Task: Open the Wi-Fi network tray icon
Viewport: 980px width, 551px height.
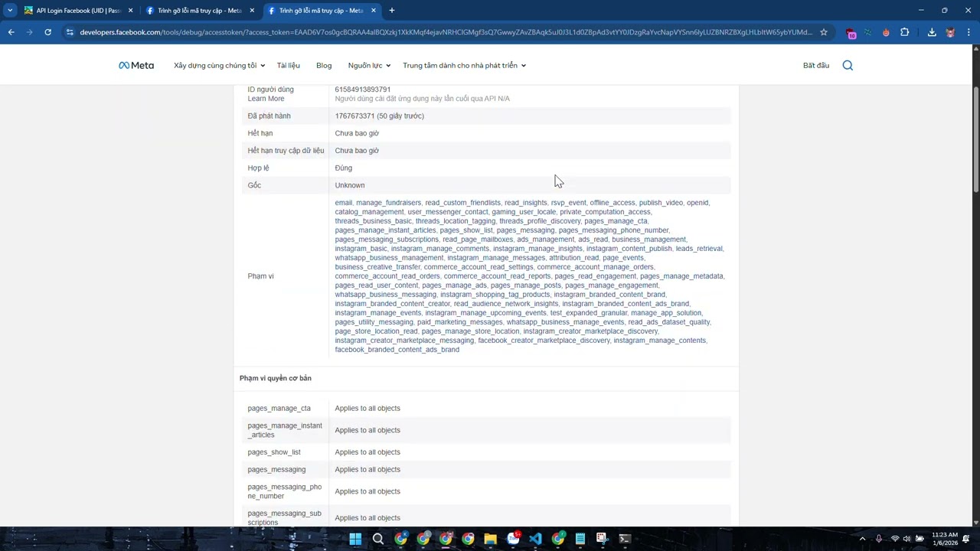Action: tap(895, 539)
